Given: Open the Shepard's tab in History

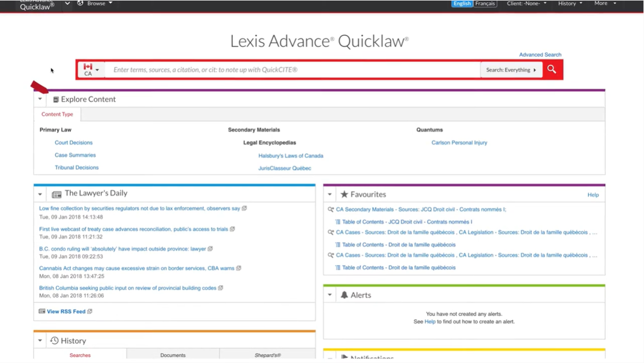Looking at the screenshot, I should click(x=268, y=355).
